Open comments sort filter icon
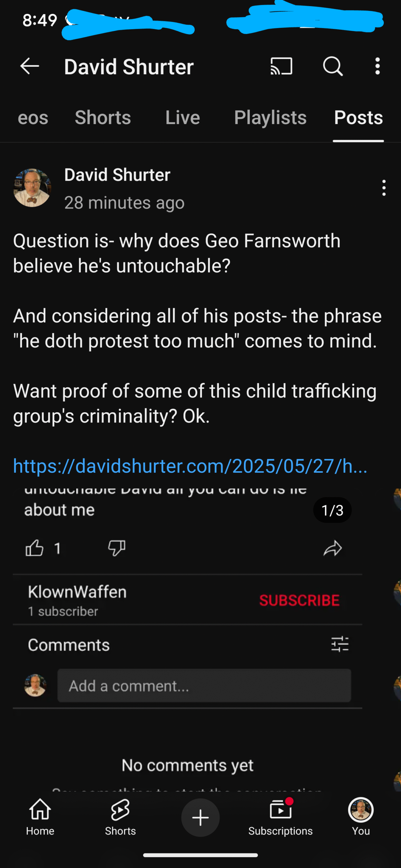This screenshot has height=868, width=401. click(340, 644)
